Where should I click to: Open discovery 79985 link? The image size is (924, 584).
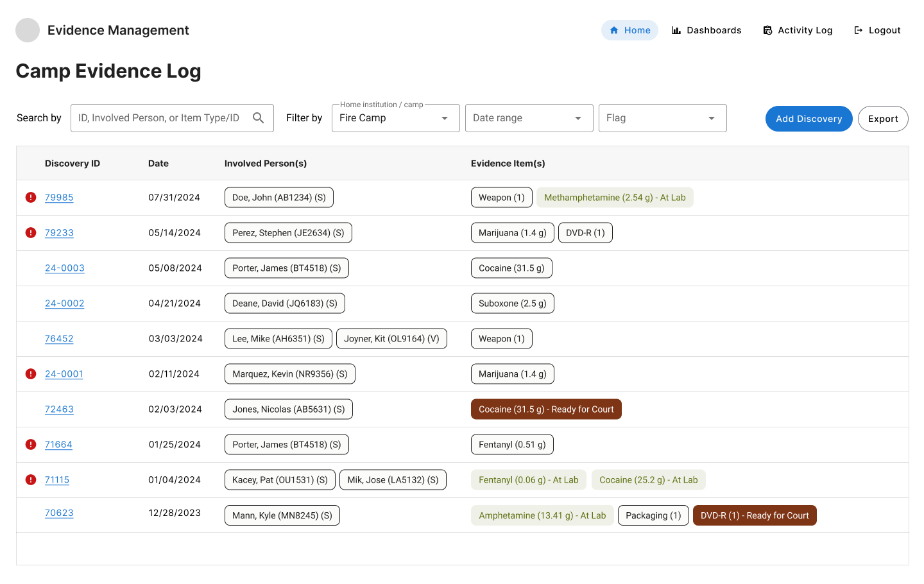tap(59, 198)
